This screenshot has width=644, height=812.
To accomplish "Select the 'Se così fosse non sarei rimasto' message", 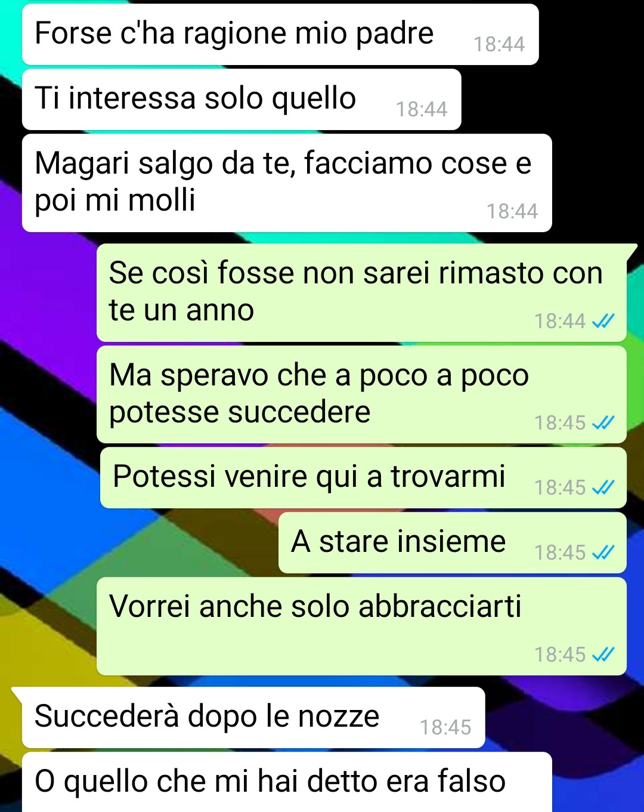I will (361, 292).
